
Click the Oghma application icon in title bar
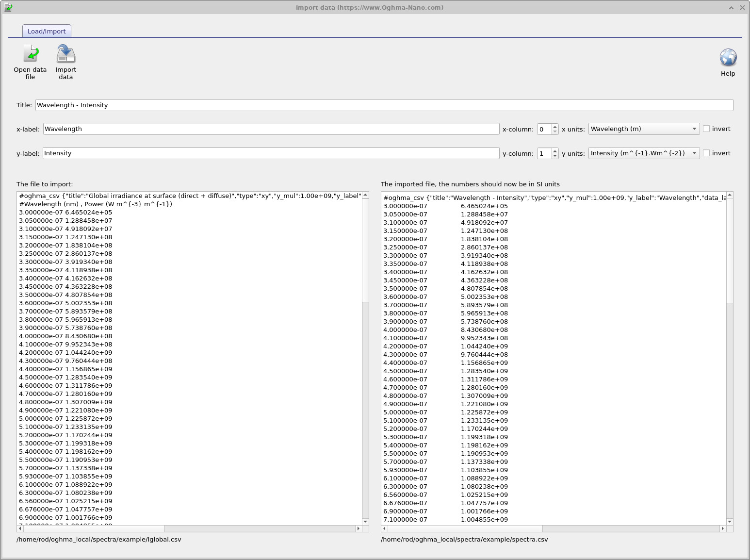[x=7, y=7]
